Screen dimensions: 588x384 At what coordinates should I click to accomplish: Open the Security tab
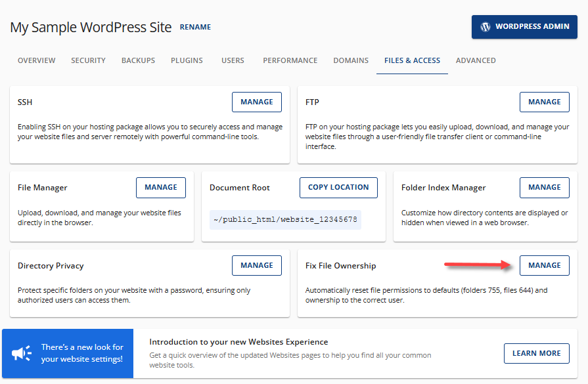[x=89, y=60]
